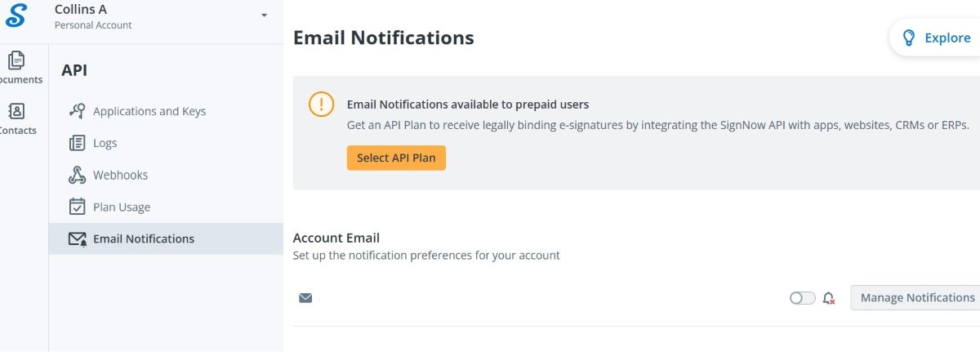Viewport: 980px width, 352px height.
Task: Click the Logs list icon
Action: click(78, 143)
